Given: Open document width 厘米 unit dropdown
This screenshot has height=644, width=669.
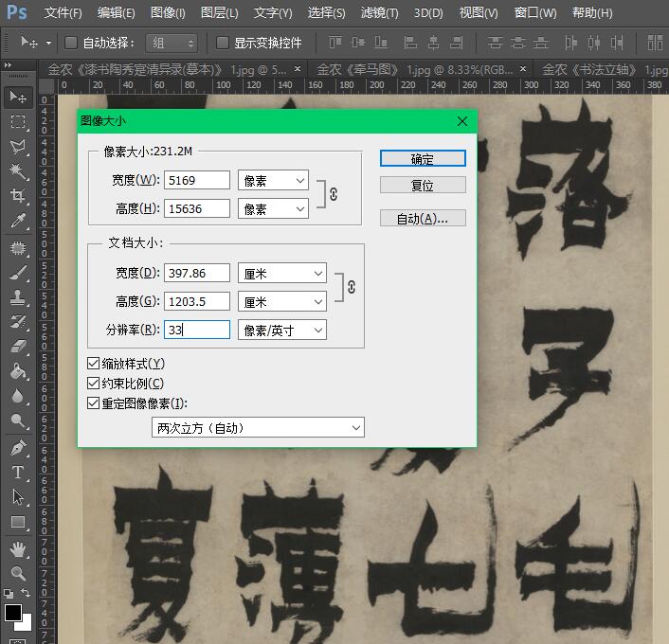Looking at the screenshot, I should (x=282, y=273).
